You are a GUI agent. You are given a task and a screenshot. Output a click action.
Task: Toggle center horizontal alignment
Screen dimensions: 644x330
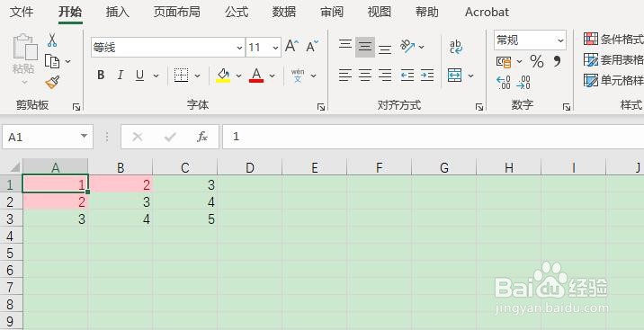[x=365, y=76]
